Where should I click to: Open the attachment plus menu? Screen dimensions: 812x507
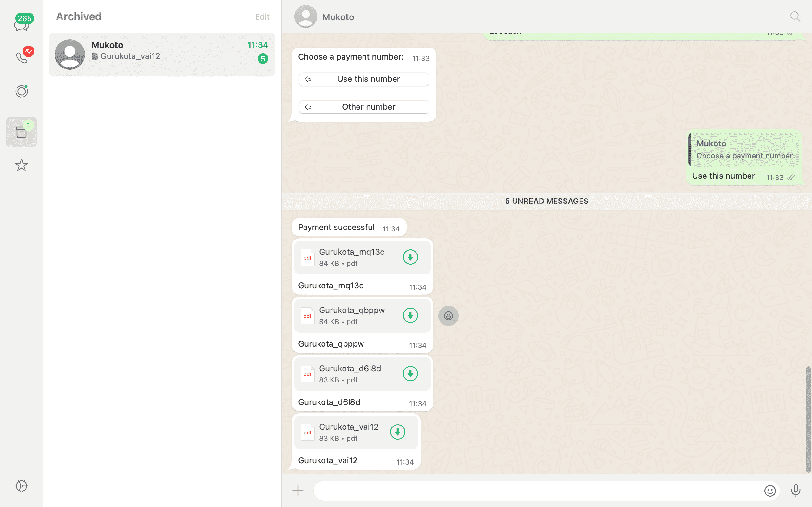tap(298, 491)
